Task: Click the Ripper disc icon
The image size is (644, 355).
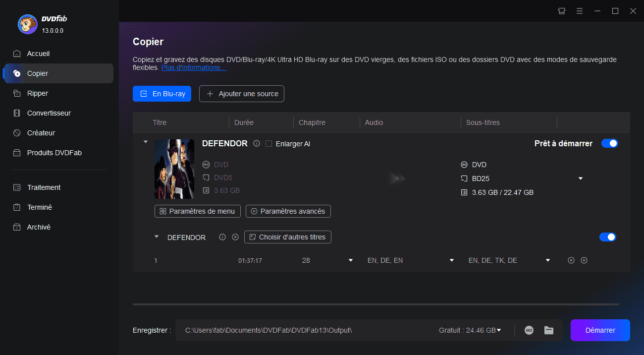Action: pos(17,93)
